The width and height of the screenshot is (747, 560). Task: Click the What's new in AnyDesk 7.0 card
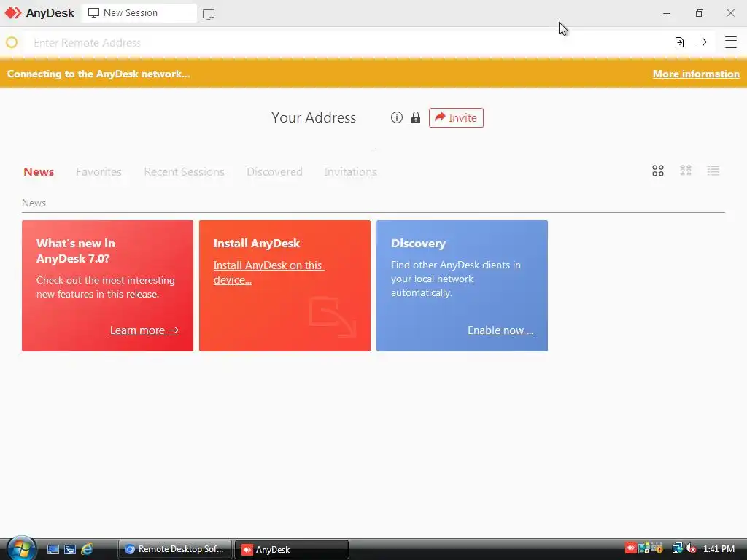point(108,286)
